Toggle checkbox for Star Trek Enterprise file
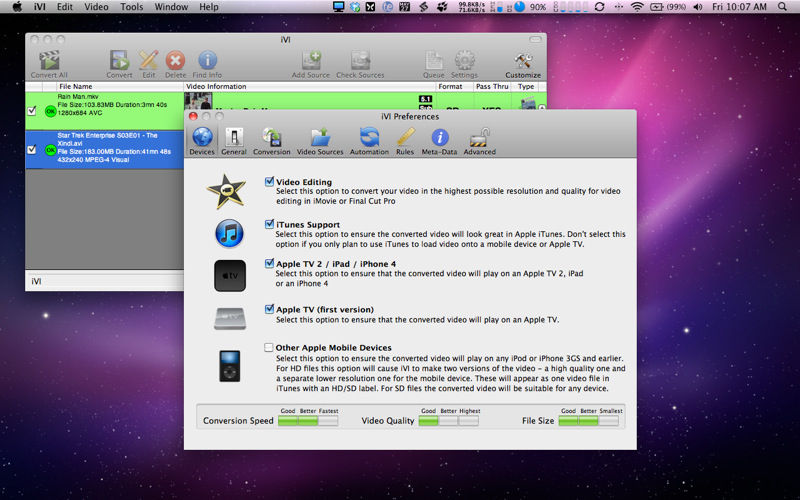The width and height of the screenshot is (800, 500). pos(32,149)
